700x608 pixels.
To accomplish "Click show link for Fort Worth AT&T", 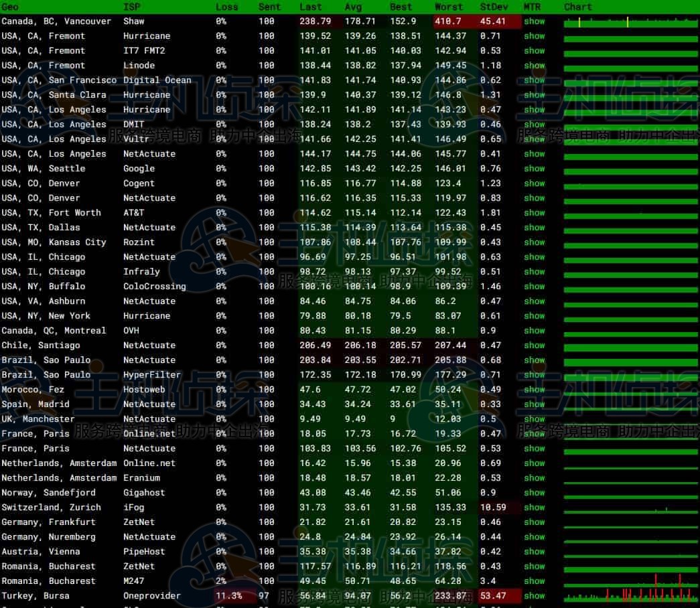I will [x=534, y=213].
